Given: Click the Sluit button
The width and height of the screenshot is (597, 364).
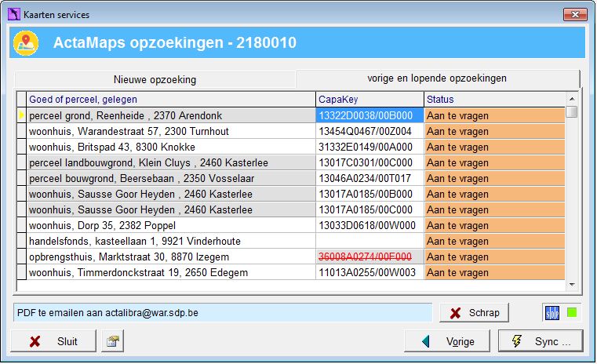Looking at the screenshot, I should [53, 341].
